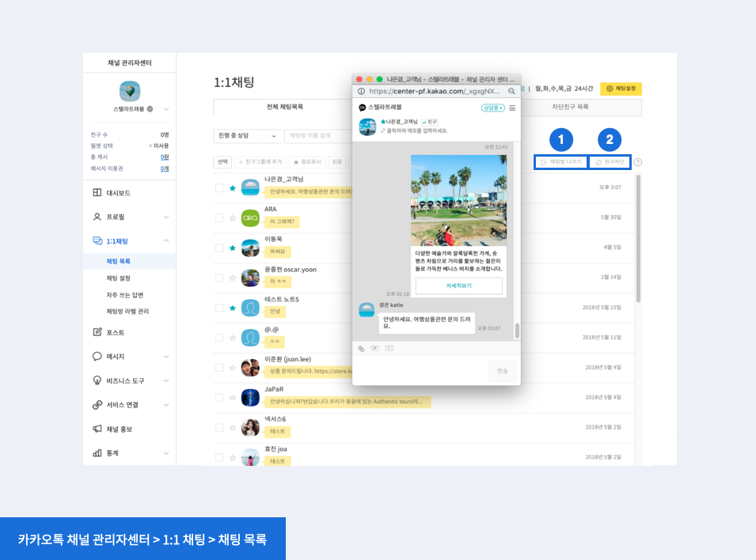The height and width of the screenshot is (560, 756).
Task: Toggle the star for 윤종현 oscar.yoon chat
Action: coord(233,278)
